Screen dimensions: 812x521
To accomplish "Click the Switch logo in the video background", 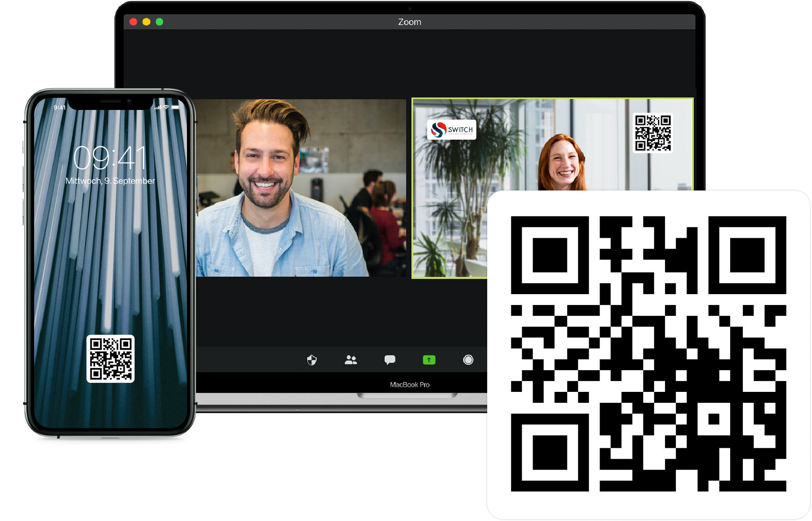I will (x=452, y=130).
